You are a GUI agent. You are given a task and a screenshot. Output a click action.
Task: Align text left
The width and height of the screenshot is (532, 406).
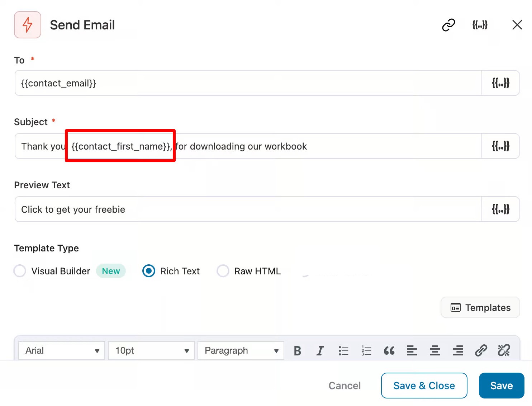click(412, 351)
